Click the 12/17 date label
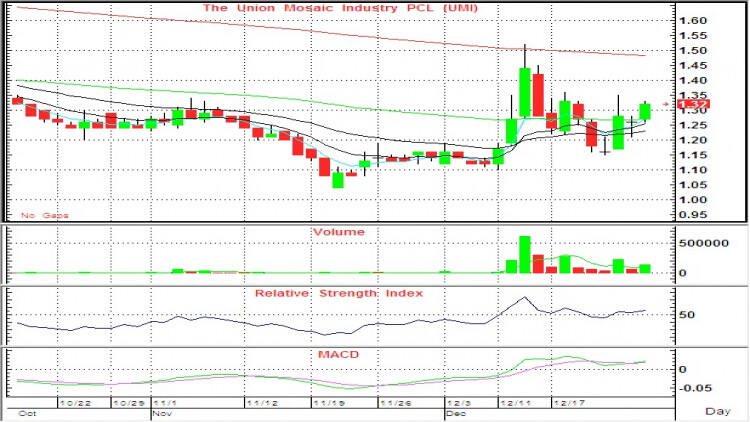This screenshot has height=422, width=750. (569, 403)
